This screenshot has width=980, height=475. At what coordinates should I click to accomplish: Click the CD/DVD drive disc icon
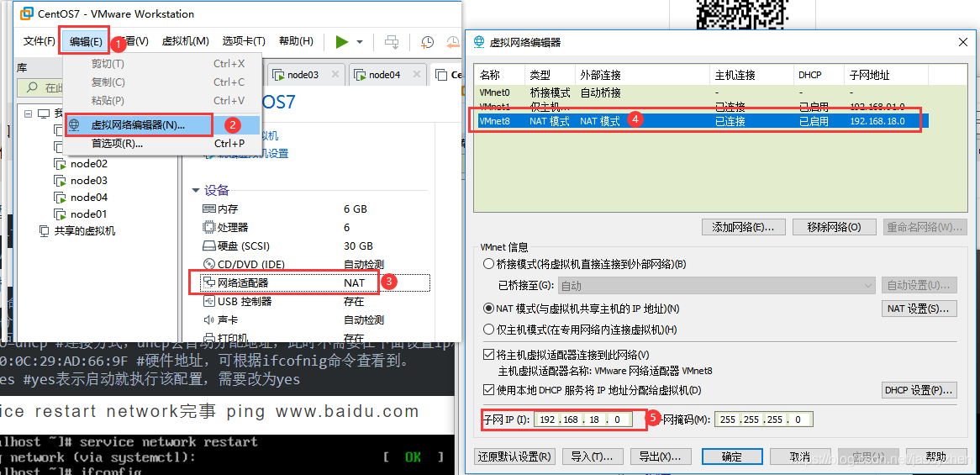[x=208, y=264]
